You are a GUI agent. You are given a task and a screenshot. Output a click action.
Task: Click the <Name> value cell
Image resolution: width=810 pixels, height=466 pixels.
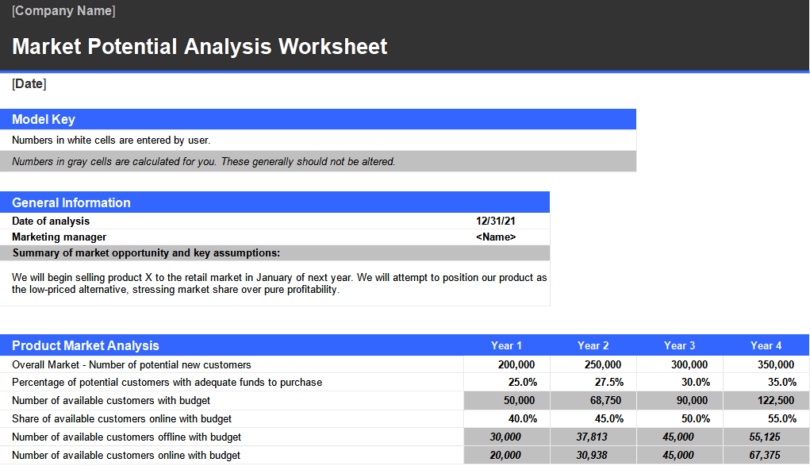(495, 237)
